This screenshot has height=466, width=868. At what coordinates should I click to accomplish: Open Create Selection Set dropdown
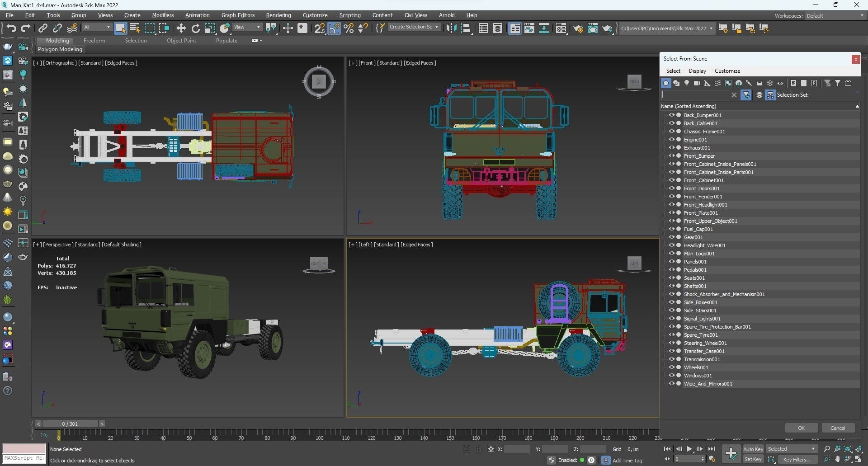click(414, 27)
